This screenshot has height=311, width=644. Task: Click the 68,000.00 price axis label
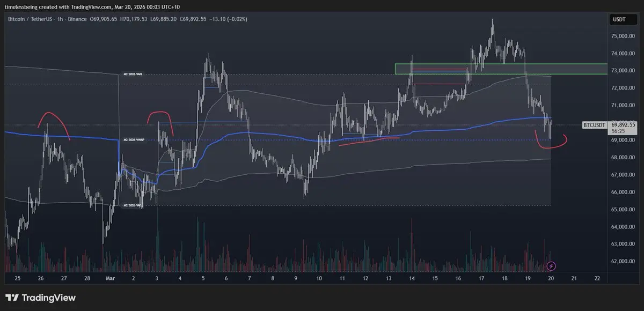point(623,158)
